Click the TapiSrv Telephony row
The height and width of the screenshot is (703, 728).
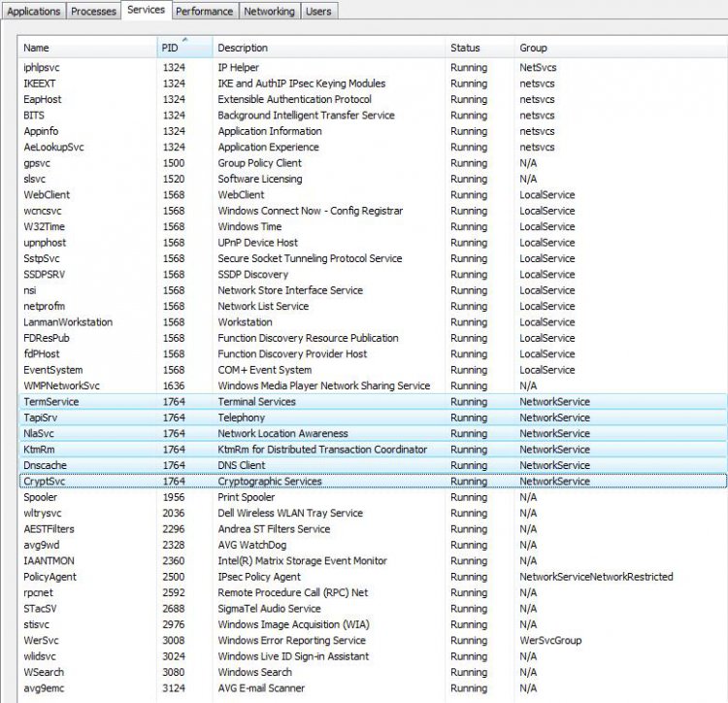(373, 418)
